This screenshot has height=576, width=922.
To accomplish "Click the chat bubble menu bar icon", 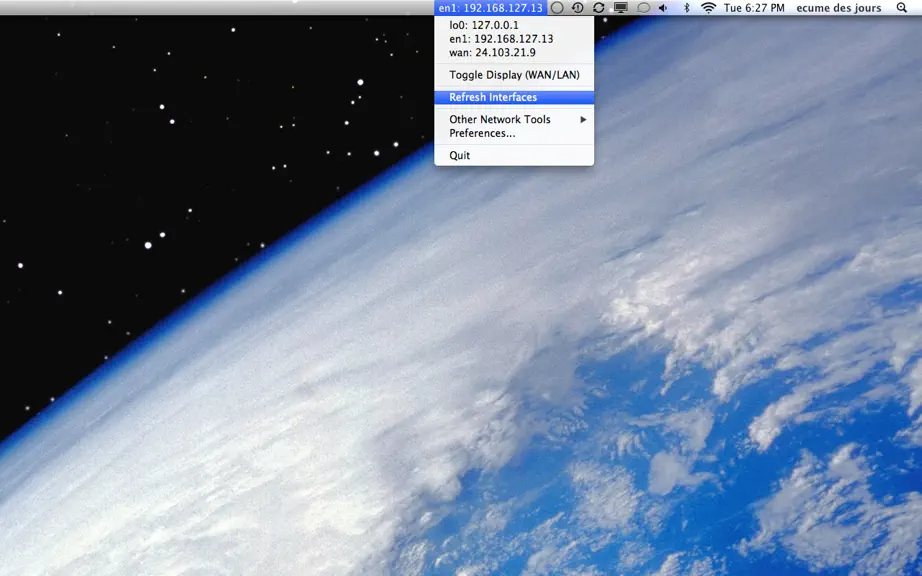I will pos(644,8).
